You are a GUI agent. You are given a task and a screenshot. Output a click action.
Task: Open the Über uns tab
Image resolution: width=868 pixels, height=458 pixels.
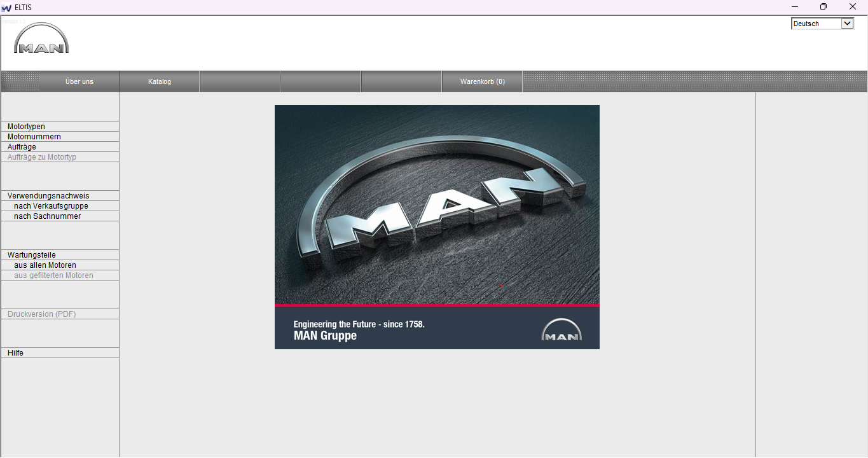coord(79,81)
